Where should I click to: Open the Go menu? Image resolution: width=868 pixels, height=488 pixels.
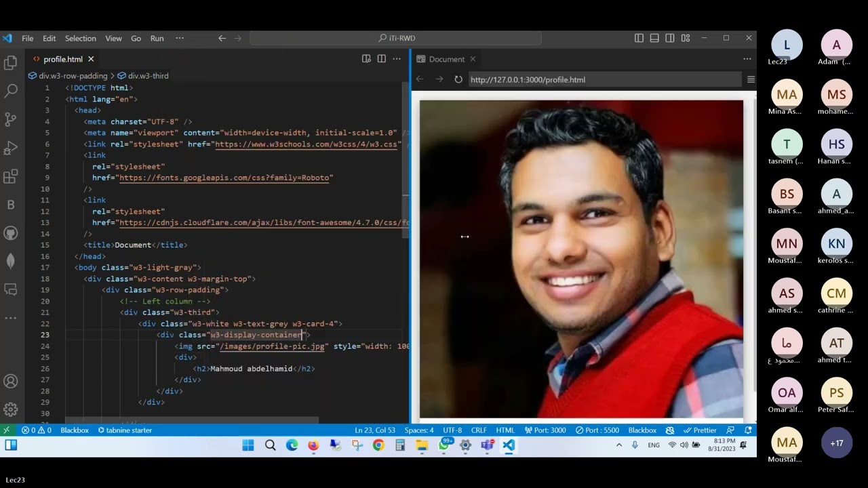click(x=136, y=38)
